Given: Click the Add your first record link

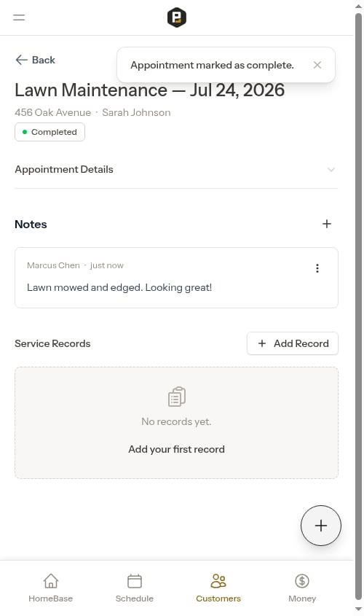Looking at the screenshot, I should point(176,449).
